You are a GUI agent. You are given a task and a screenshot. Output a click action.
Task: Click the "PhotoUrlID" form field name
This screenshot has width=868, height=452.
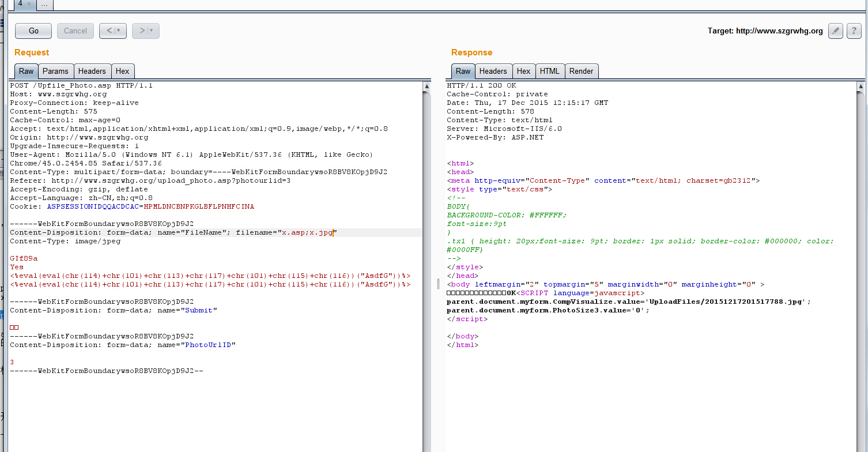[208, 345]
